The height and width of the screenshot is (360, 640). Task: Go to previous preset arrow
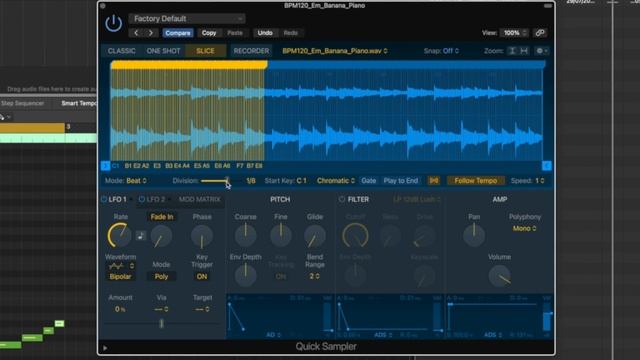pyautogui.click(x=136, y=33)
